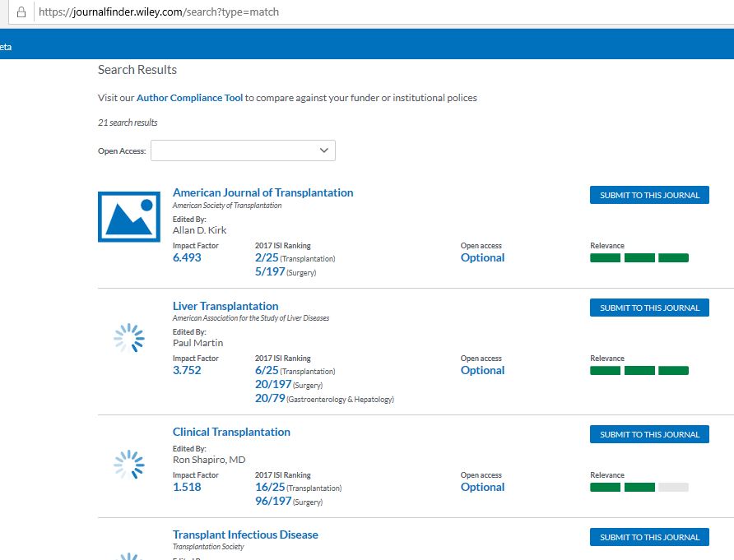Open the Liver Transplantation journal link
This screenshot has height=560, width=734.
pos(225,306)
